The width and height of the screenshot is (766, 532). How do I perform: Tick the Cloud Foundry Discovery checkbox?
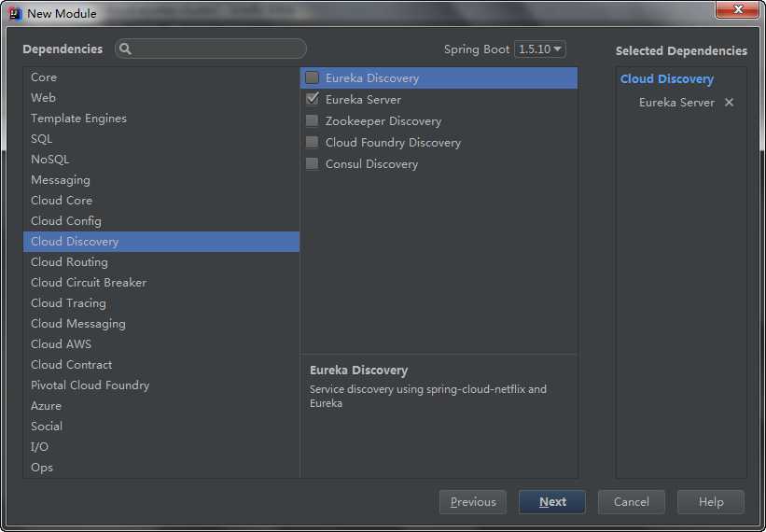[312, 142]
